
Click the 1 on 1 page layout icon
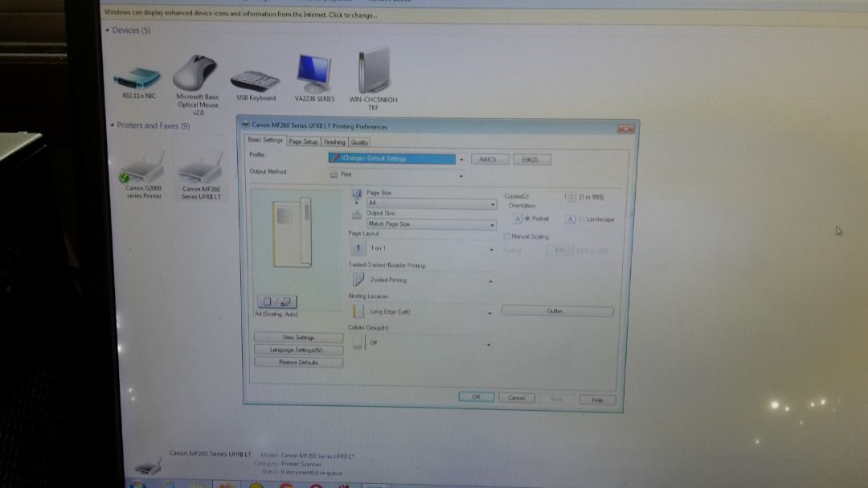tap(358, 248)
